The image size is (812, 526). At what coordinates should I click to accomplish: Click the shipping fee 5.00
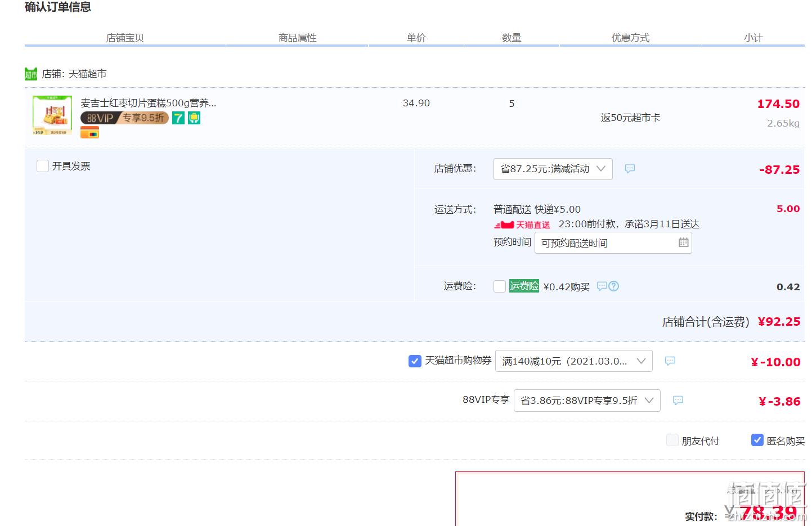click(788, 209)
